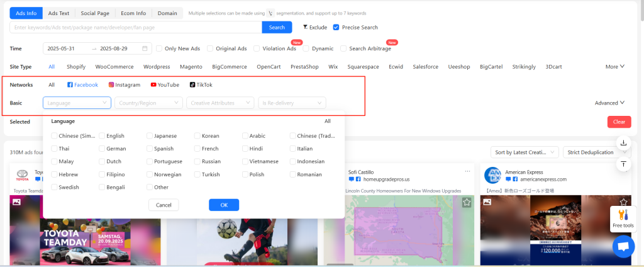
Task: Open the Free tools panel
Action: tap(623, 219)
